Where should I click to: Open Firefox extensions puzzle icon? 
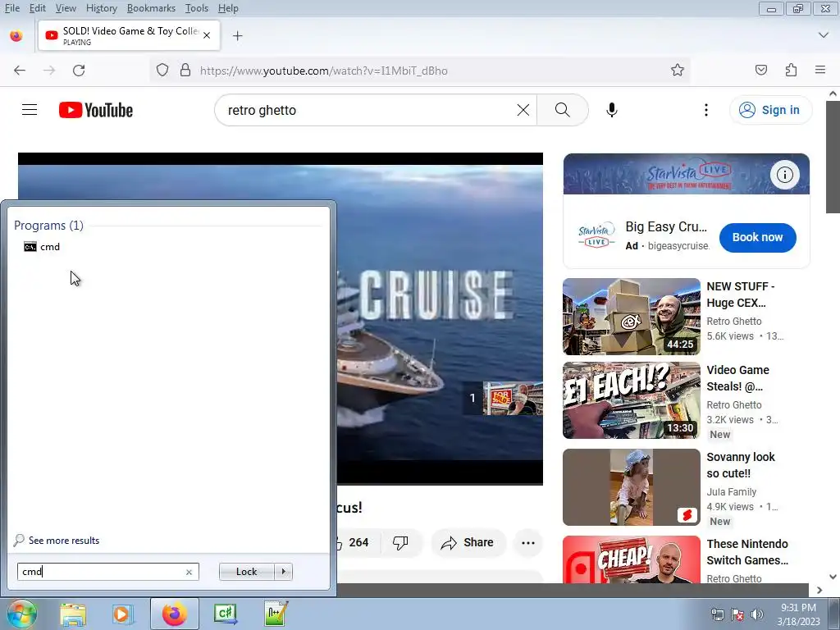click(791, 71)
